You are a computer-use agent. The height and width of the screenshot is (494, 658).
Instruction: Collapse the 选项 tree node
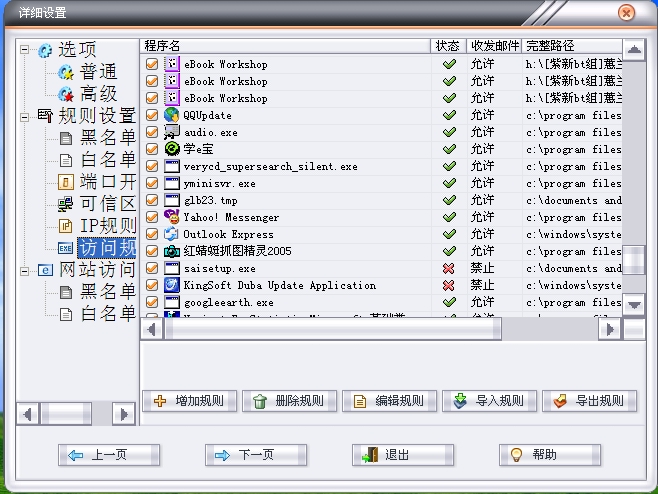(24, 50)
